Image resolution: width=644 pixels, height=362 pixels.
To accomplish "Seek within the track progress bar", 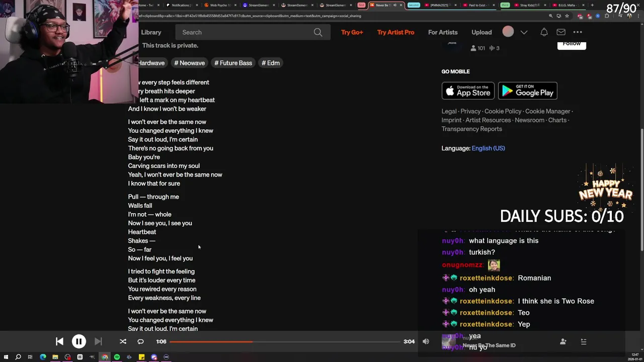I will pos(285,341).
